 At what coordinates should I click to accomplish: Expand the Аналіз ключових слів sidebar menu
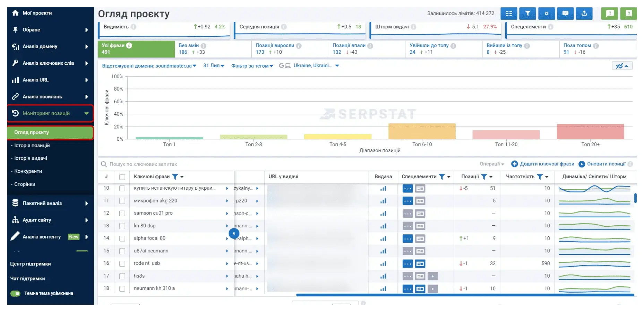pyautogui.click(x=50, y=63)
